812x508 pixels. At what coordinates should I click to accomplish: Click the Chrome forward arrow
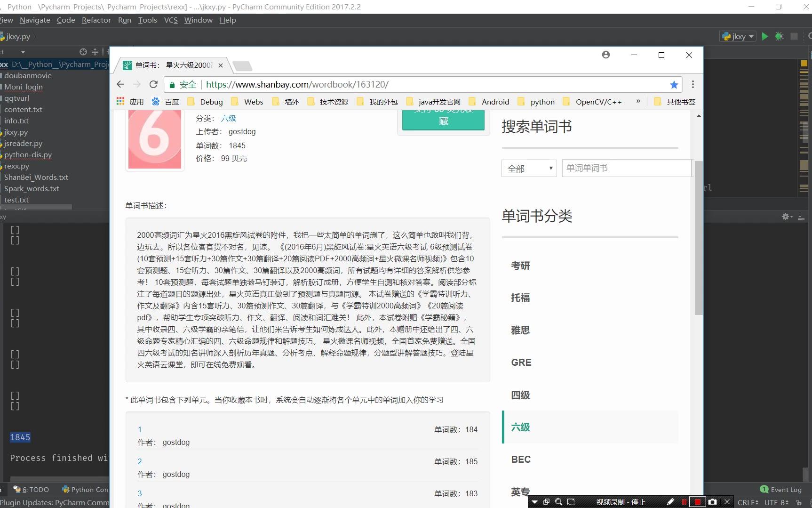click(x=137, y=84)
